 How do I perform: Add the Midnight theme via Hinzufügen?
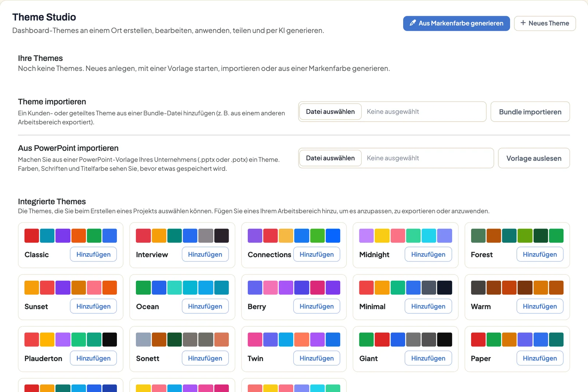(428, 254)
